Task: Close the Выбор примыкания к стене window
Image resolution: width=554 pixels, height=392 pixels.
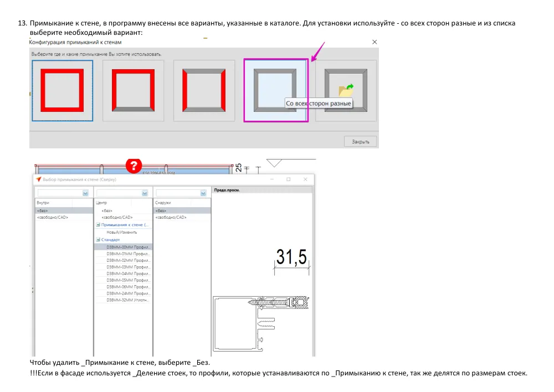Action: click(x=305, y=179)
